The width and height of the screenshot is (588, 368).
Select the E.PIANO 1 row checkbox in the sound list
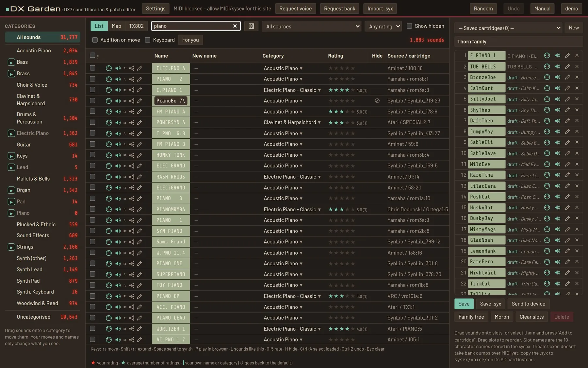tap(92, 90)
